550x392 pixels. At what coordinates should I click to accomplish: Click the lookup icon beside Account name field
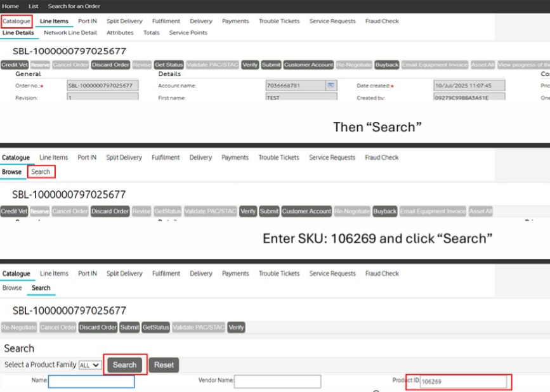331,85
